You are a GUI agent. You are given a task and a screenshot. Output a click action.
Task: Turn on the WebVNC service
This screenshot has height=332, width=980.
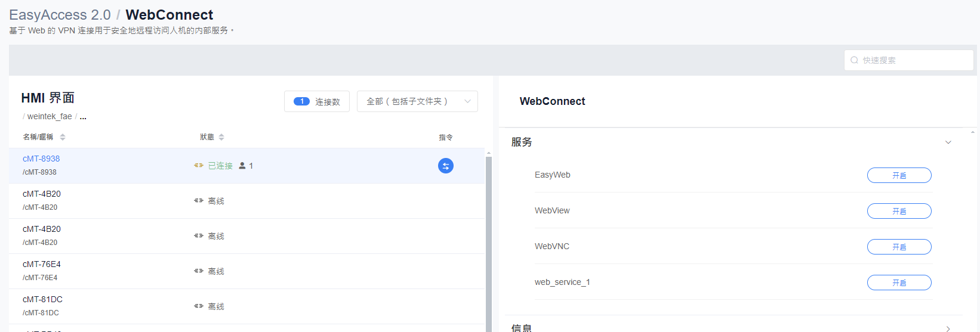pyautogui.click(x=899, y=247)
